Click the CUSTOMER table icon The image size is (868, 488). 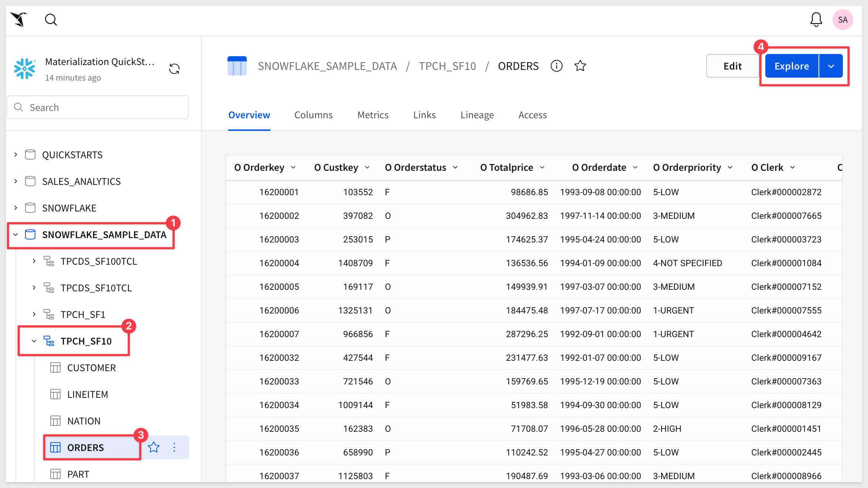pyautogui.click(x=55, y=367)
